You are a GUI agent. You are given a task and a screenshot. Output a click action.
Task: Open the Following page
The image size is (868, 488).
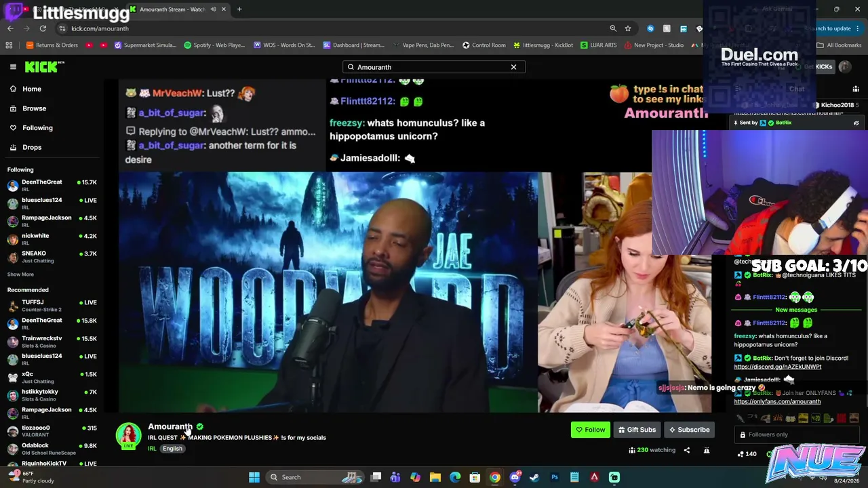[37, 127]
